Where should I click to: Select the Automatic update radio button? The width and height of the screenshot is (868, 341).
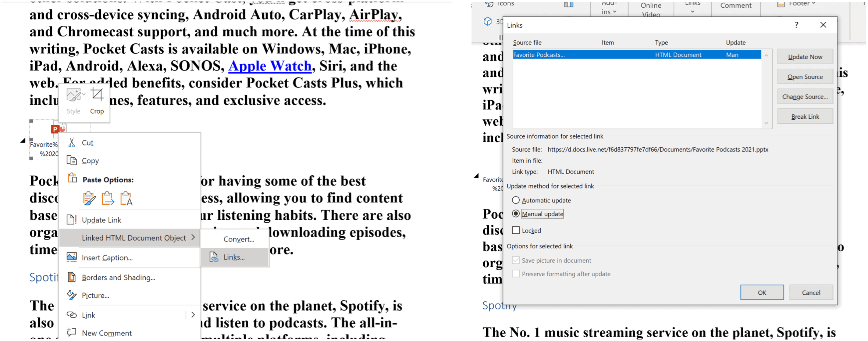point(516,200)
